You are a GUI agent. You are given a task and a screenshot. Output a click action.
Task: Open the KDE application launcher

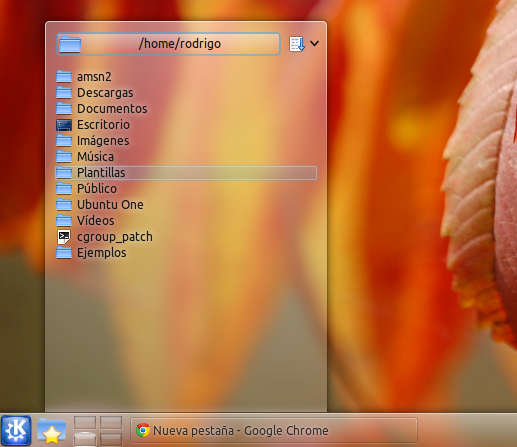coord(16,430)
